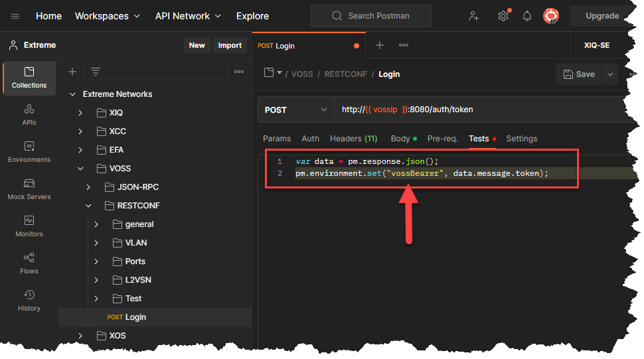The width and height of the screenshot is (644, 359).
Task: Expand the XCC folder chevron
Action: click(80, 131)
